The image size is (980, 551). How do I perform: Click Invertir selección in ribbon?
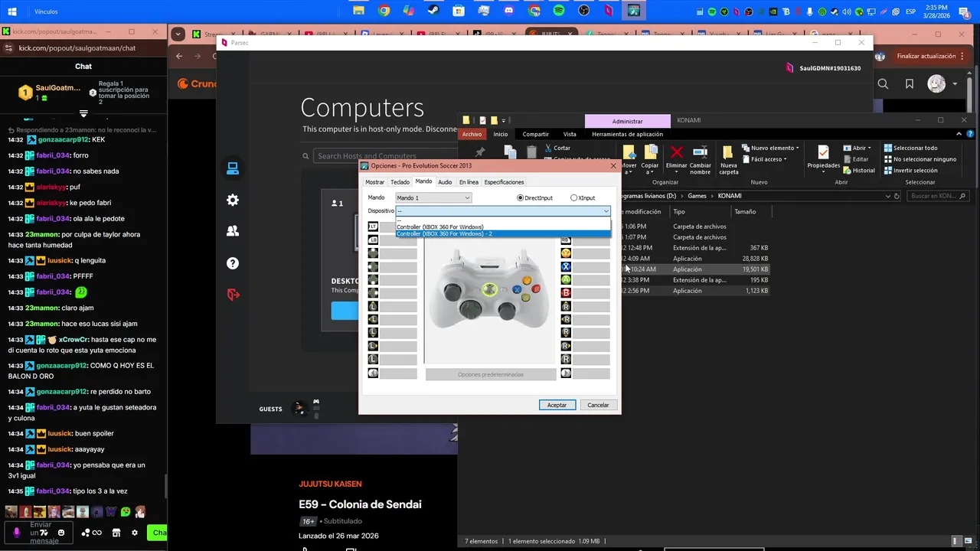click(910, 171)
